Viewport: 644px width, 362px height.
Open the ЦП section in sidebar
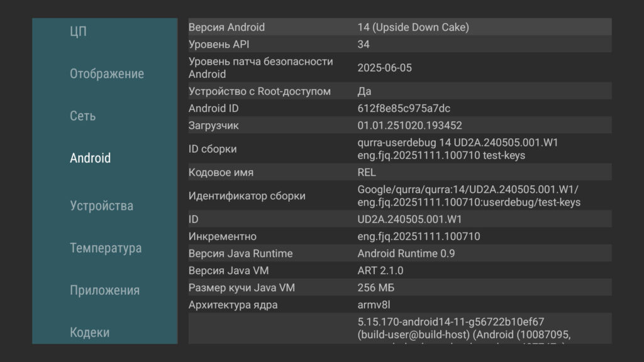(79, 31)
